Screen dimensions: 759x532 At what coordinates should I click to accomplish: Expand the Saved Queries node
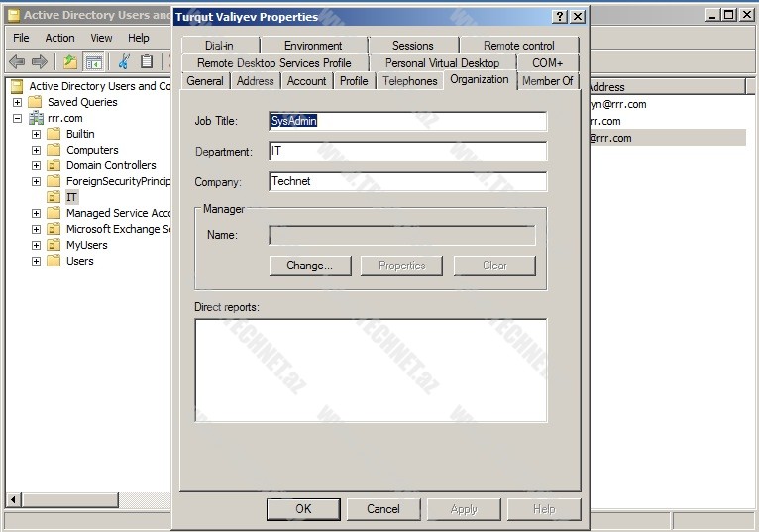pyautogui.click(x=17, y=102)
